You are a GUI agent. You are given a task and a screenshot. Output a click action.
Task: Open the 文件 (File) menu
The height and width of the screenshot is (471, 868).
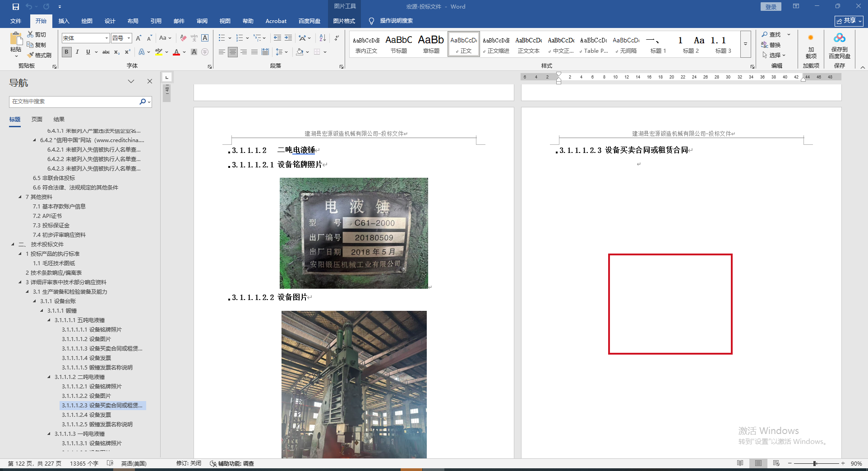(16, 21)
